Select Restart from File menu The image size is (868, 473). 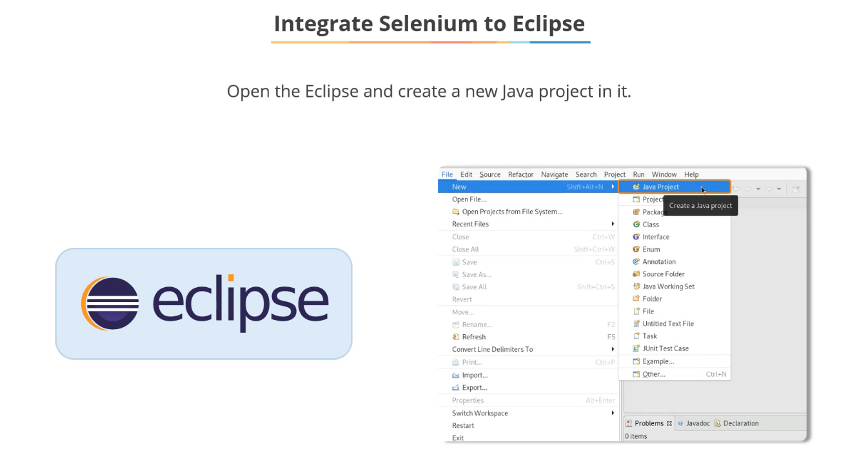click(x=528, y=425)
